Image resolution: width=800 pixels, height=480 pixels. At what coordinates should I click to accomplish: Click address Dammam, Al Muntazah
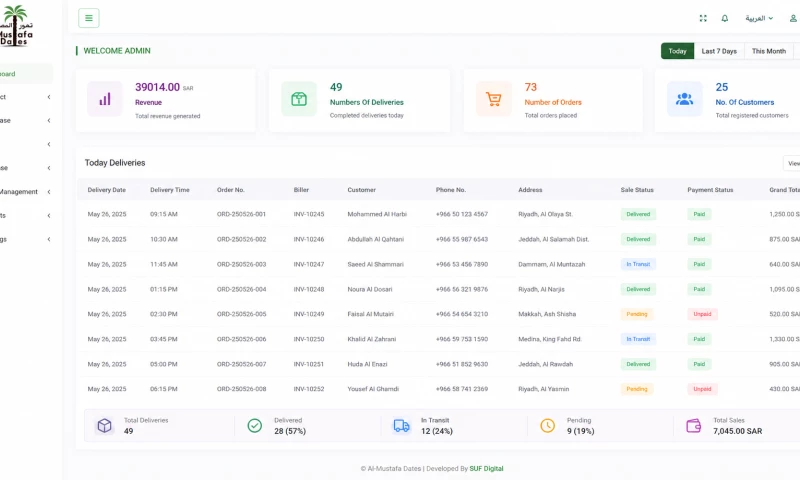point(552,264)
